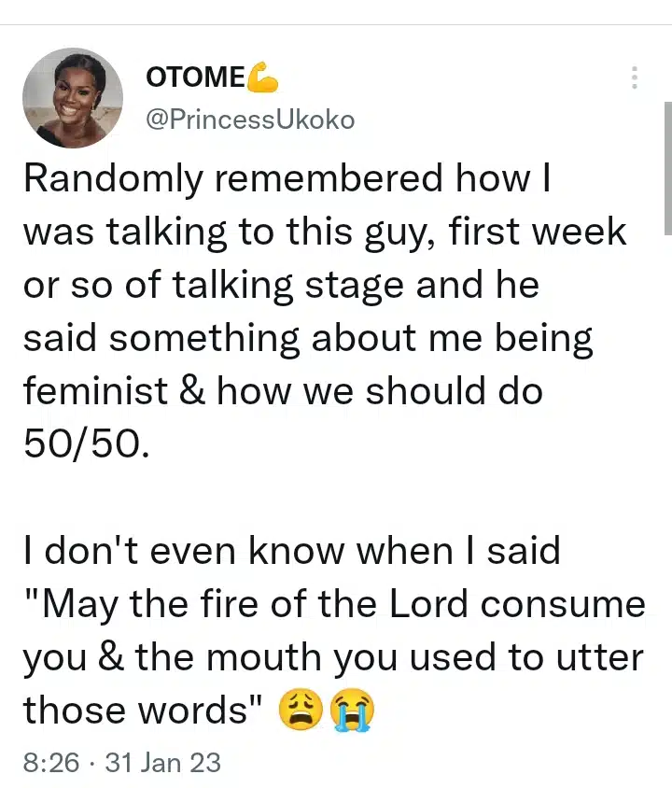
Task: Click the OTOME display name
Action: (x=194, y=79)
